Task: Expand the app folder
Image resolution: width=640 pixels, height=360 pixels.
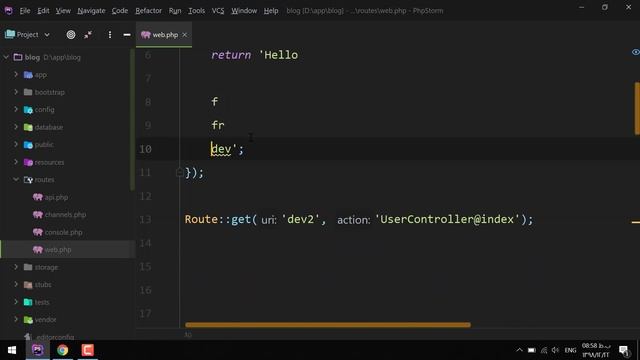Action: [16, 74]
